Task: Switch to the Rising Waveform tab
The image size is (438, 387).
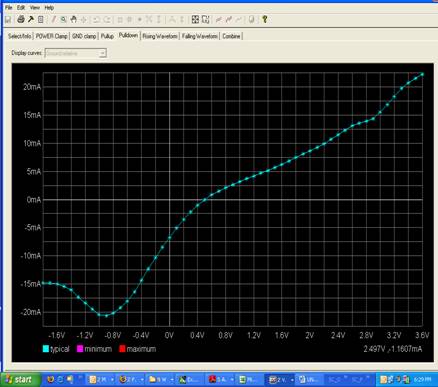Action: pos(160,36)
